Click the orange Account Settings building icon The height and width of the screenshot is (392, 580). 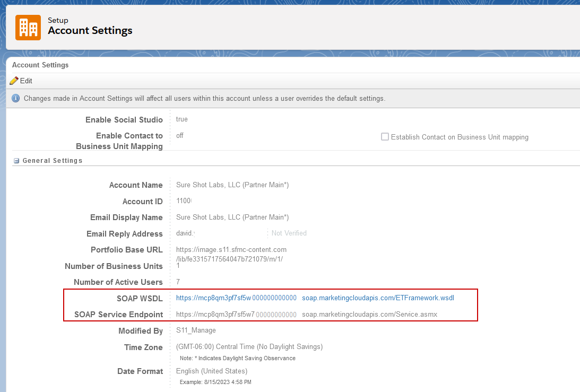tap(28, 27)
